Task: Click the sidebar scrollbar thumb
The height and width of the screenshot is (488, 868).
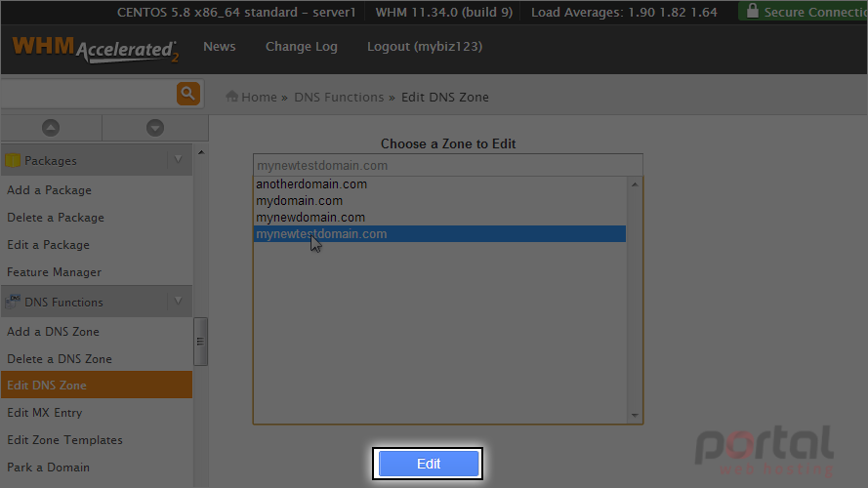Action: pos(200,342)
